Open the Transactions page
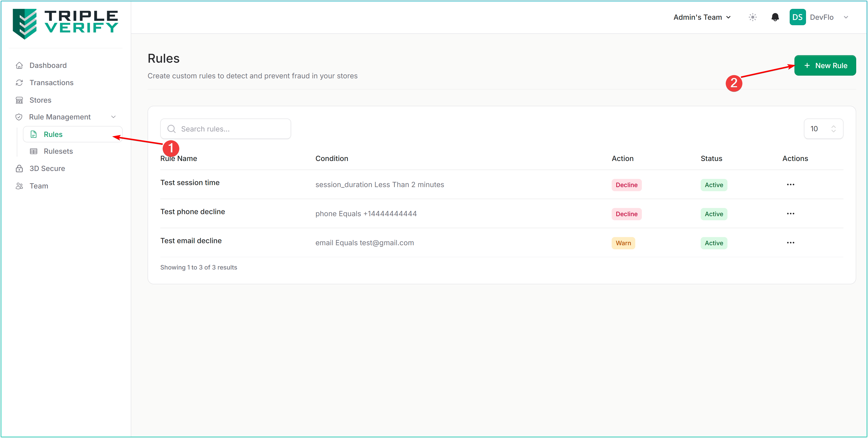Image resolution: width=868 pixels, height=438 pixels. (51, 83)
